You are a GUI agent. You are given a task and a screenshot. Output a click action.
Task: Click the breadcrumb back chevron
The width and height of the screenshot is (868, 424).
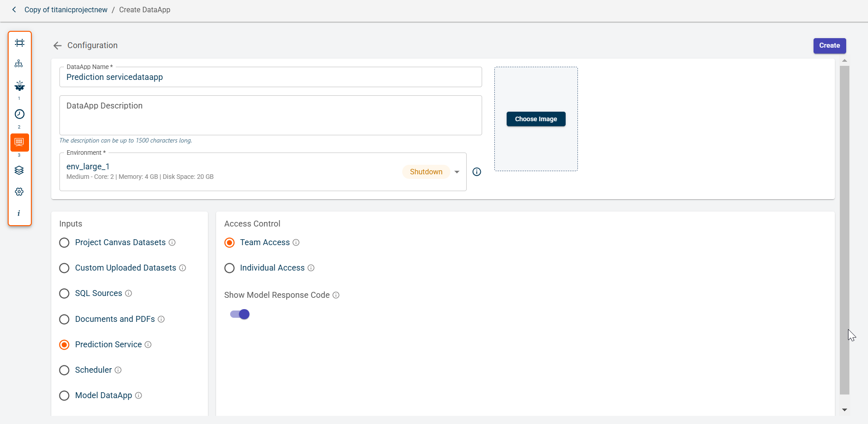pyautogui.click(x=14, y=10)
